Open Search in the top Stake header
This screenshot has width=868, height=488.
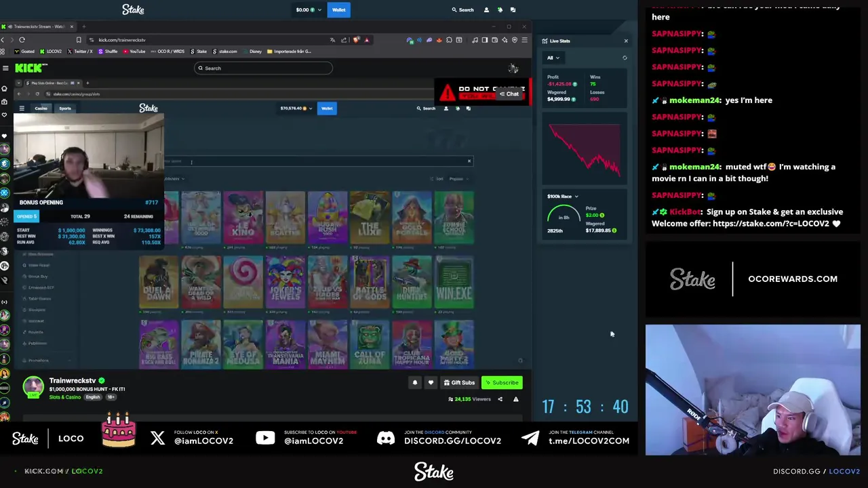[462, 9]
